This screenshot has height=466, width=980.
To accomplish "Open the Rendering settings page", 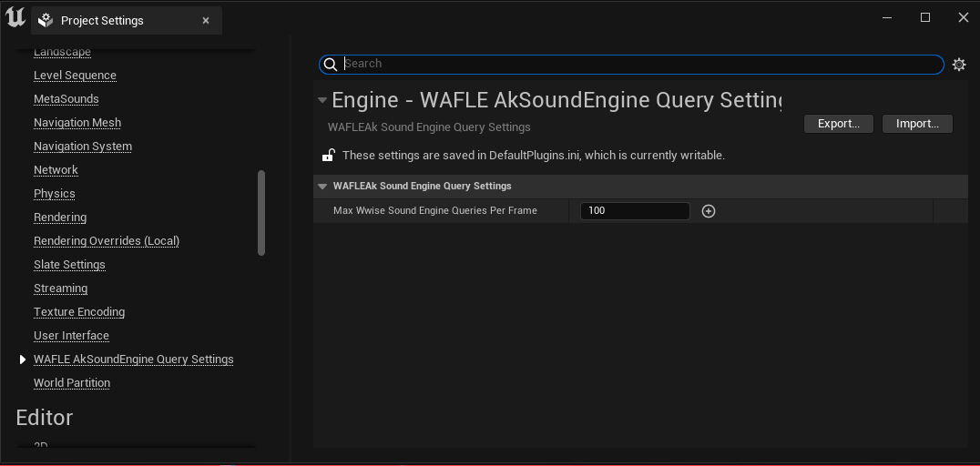I will tap(60, 218).
